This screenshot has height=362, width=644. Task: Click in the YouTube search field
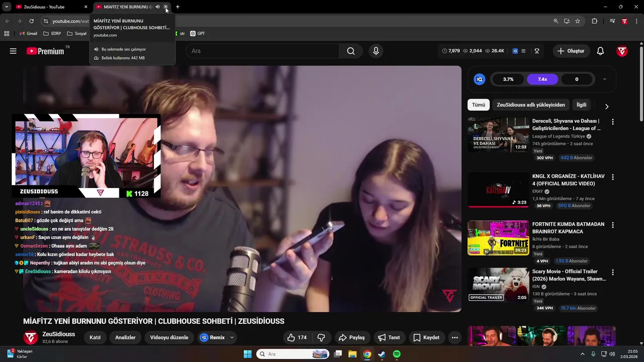click(x=262, y=51)
